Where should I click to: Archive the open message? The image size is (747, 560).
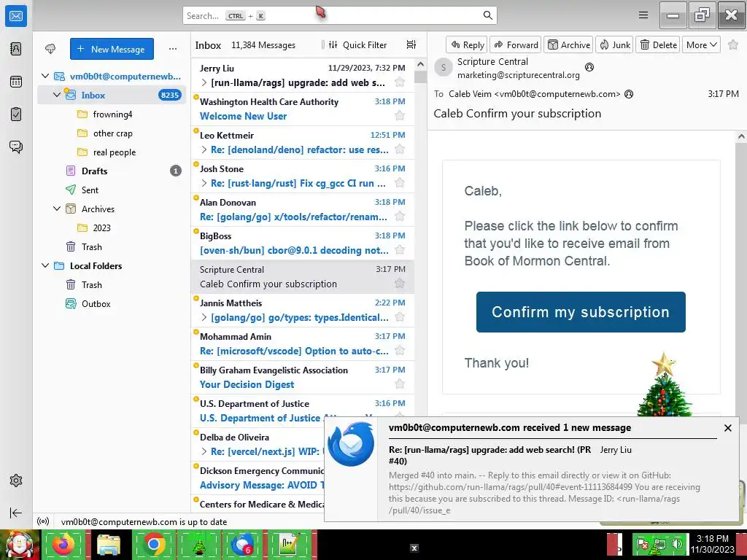(x=568, y=44)
